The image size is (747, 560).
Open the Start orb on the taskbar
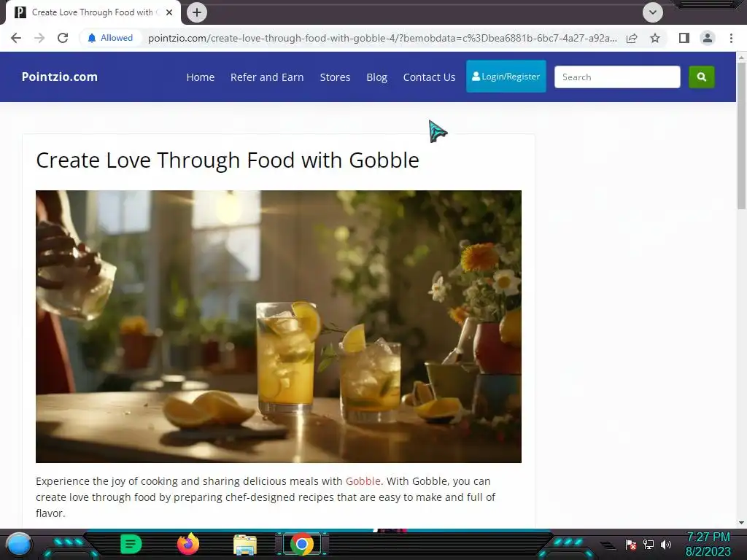(19, 544)
